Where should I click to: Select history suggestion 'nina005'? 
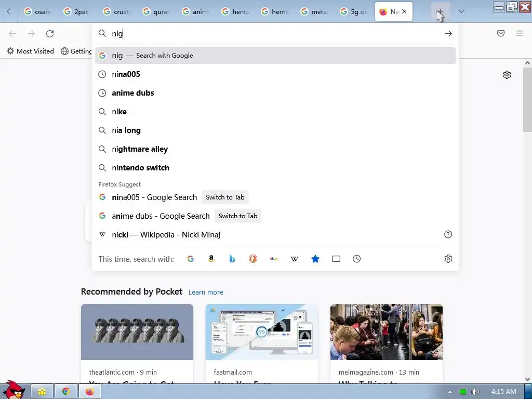(275, 74)
